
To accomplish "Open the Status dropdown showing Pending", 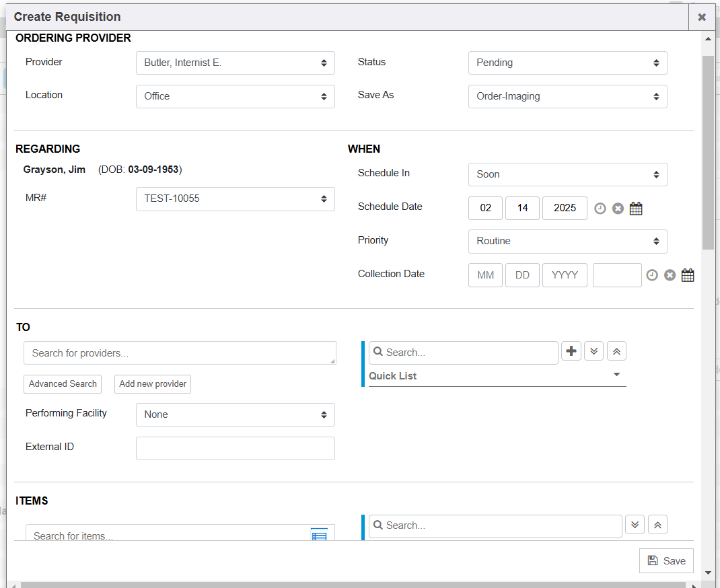I will (567, 63).
